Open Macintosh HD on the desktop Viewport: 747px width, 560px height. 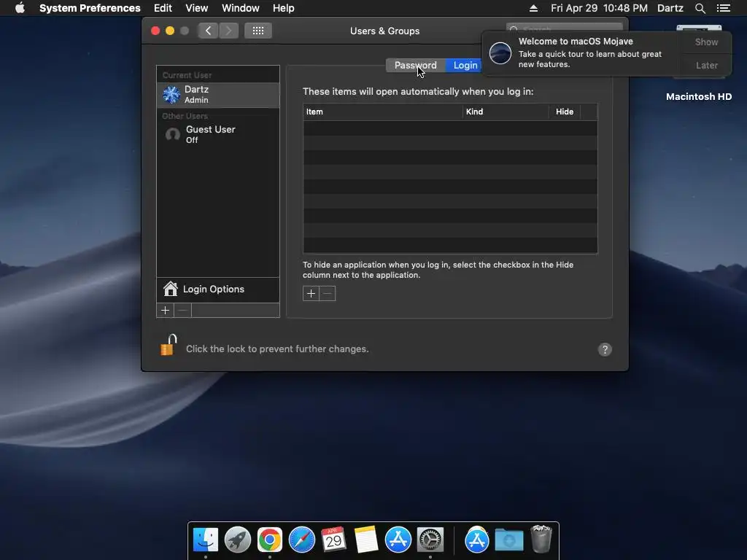point(698,97)
